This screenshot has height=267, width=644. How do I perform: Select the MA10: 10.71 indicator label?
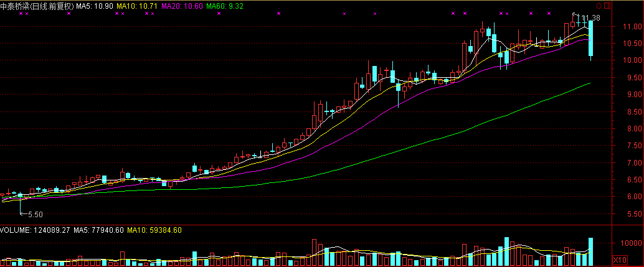[138, 6]
